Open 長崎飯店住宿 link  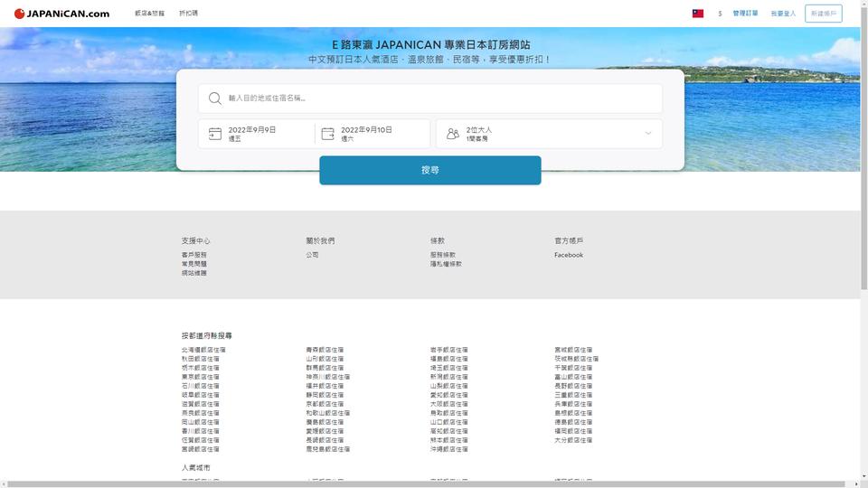coord(325,440)
